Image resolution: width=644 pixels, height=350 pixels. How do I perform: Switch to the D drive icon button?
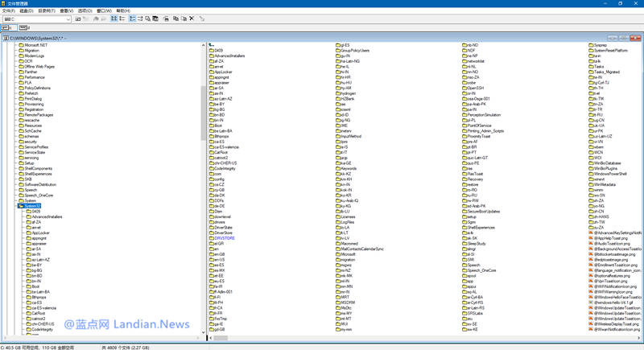point(24,27)
